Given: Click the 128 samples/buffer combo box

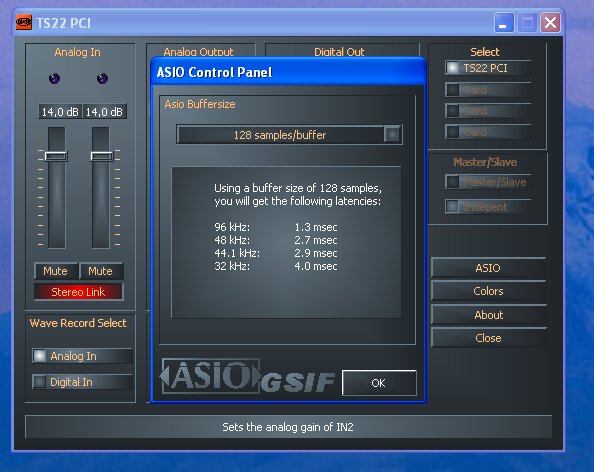Looking at the screenshot, I should tap(289, 134).
